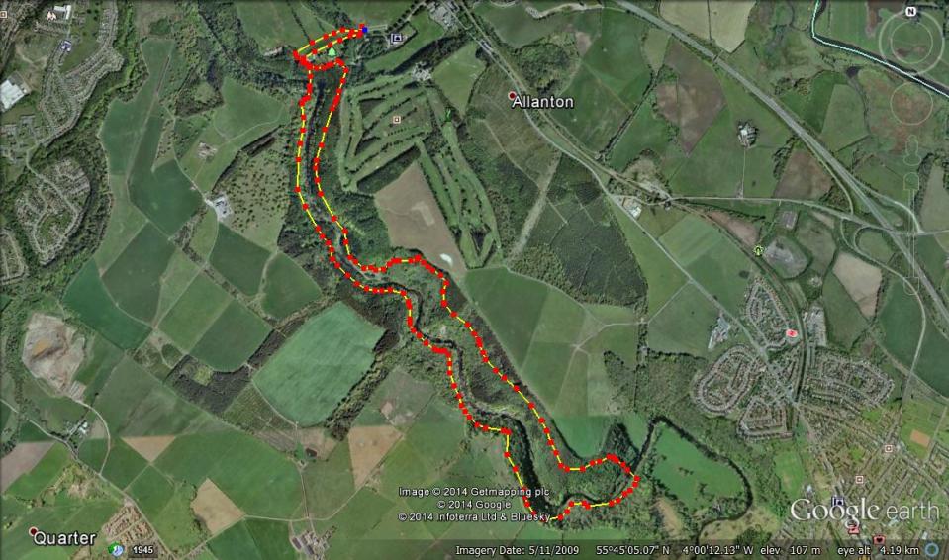Select the Allanton place marker
Image resolution: width=949 pixels, height=560 pixels.
(512, 96)
